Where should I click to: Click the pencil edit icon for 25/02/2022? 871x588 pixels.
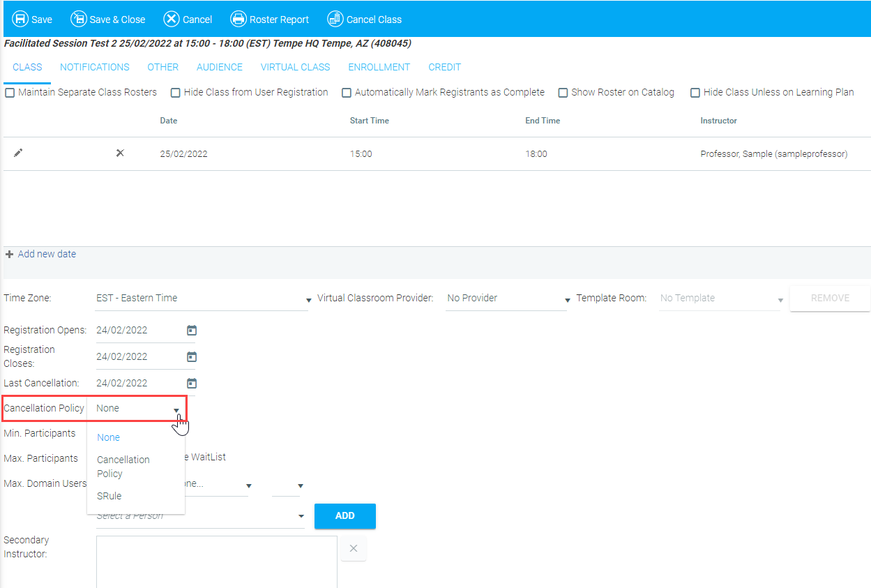(x=18, y=153)
